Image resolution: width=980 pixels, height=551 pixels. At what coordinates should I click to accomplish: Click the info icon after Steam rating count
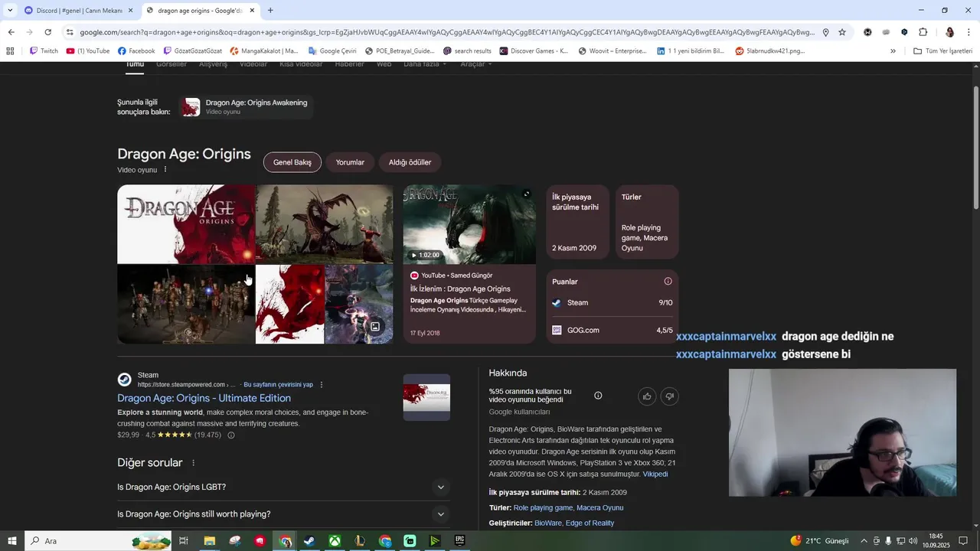231,435
